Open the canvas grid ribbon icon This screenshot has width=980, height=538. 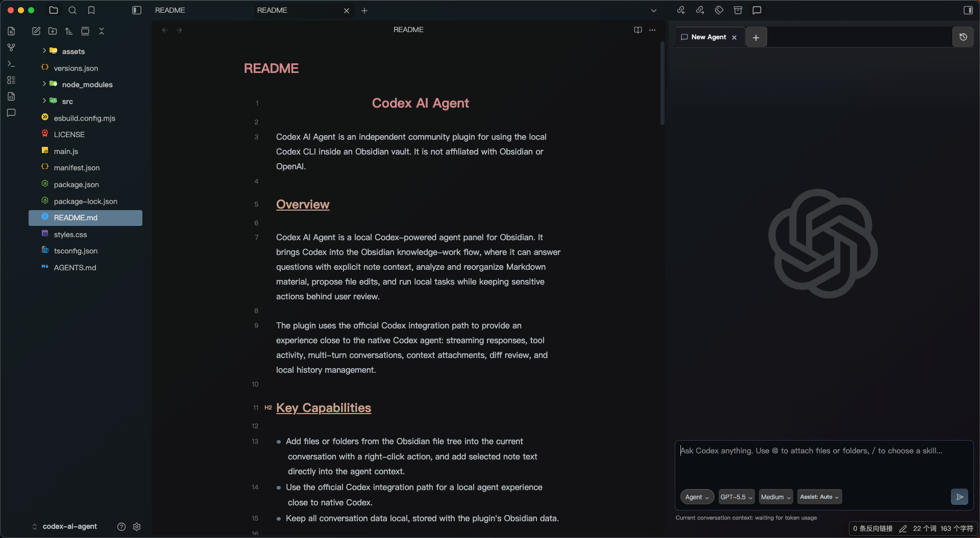11,80
